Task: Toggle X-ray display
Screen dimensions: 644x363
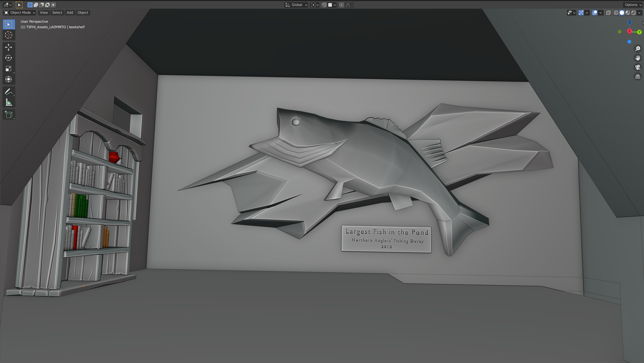Action: pyautogui.click(x=608, y=13)
